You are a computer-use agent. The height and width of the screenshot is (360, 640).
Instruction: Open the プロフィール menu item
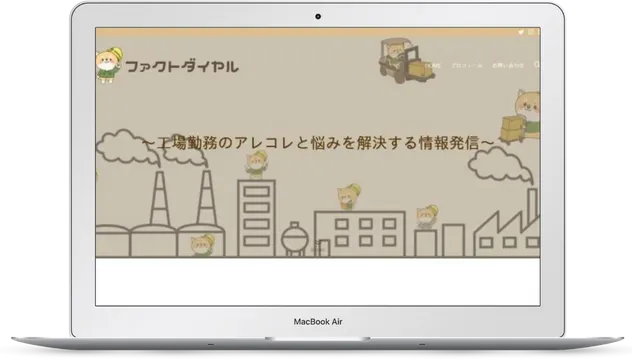tap(467, 65)
